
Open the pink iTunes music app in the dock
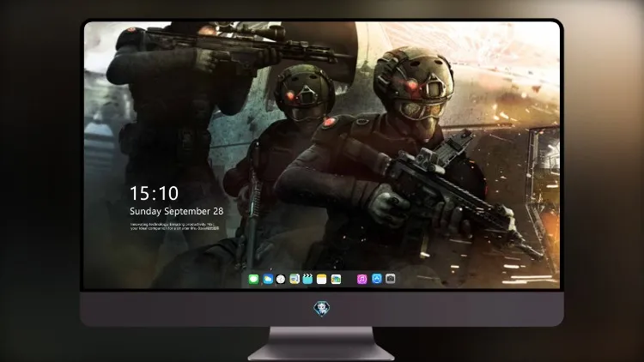point(361,279)
